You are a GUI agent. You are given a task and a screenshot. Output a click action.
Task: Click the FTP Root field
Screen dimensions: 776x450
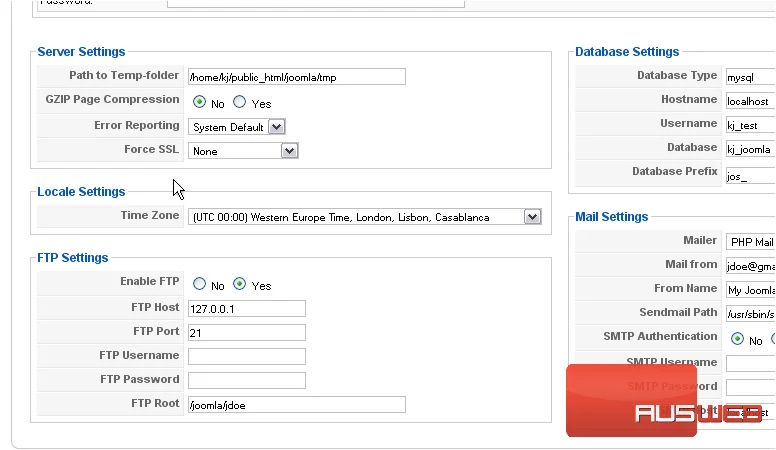click(296, 404)
